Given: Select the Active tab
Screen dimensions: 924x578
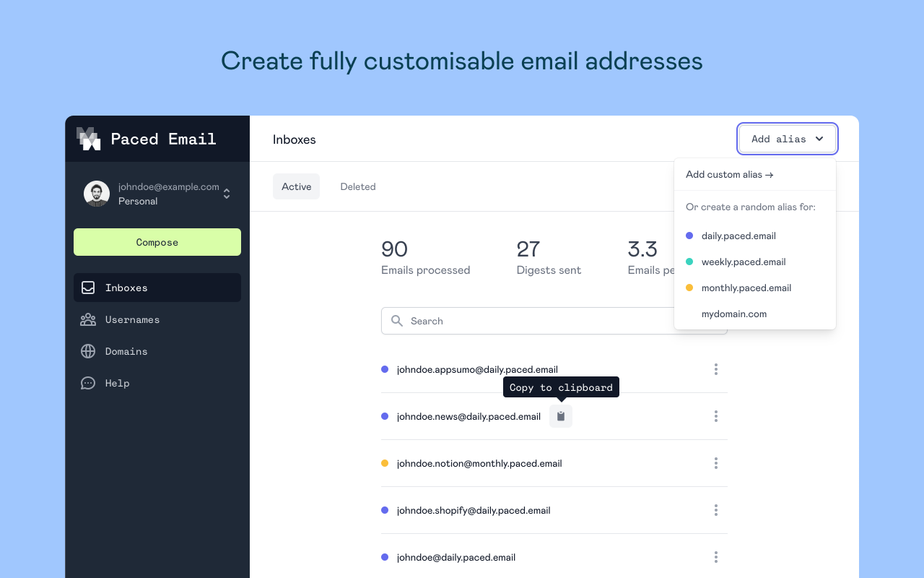Looking at the screenshot, I should 296,186.
